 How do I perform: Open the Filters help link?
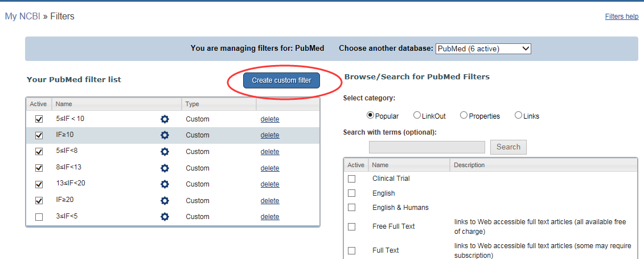[621, 17]
